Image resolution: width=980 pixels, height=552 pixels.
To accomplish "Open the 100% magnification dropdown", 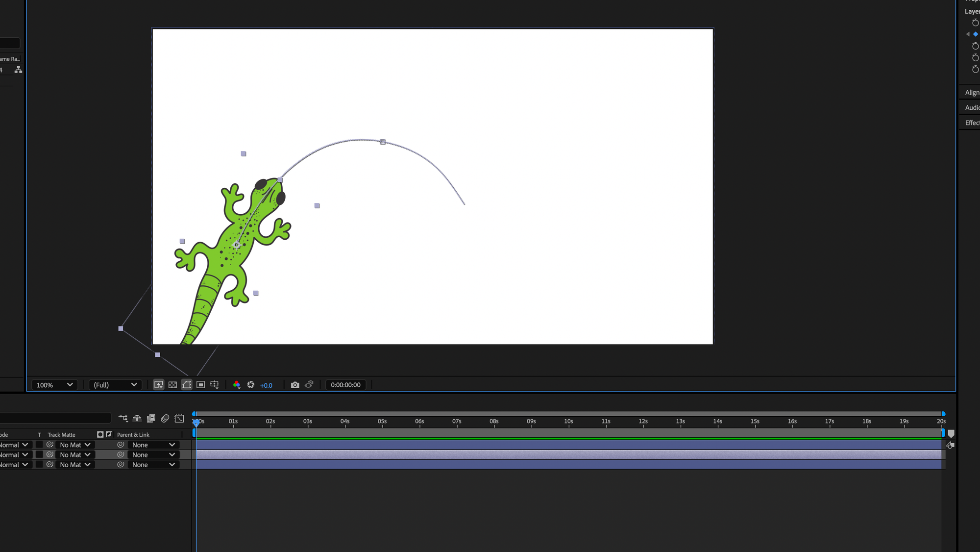I will (x=54, y=385).
